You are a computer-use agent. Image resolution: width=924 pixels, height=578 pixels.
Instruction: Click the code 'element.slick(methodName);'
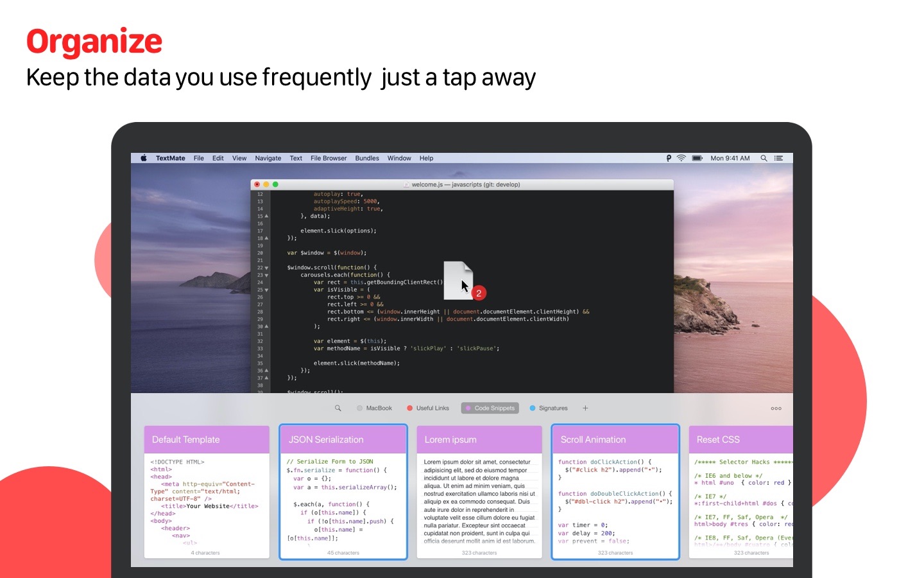tap(357, 363)
